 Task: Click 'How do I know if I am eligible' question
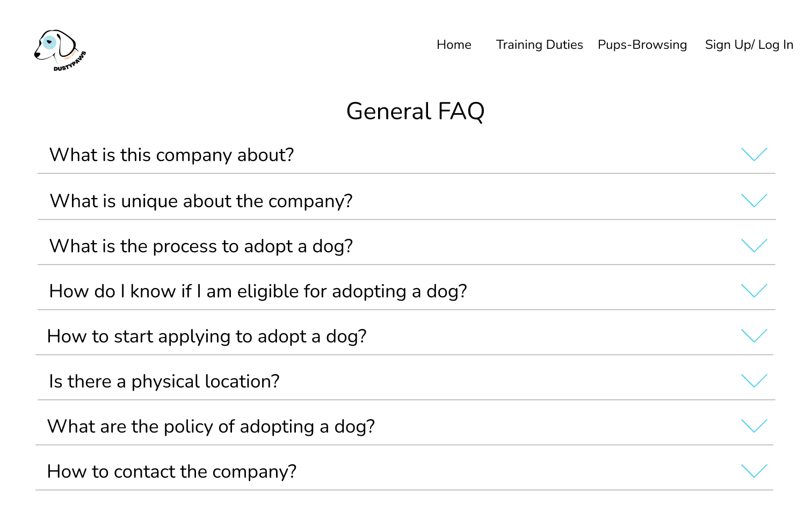258,291
